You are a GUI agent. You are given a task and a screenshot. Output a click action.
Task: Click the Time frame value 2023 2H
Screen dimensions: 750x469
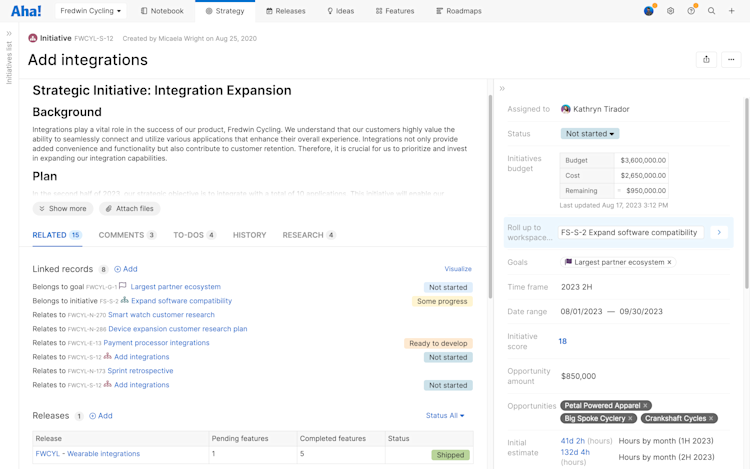pyautogui.click(x=576, y=287)
